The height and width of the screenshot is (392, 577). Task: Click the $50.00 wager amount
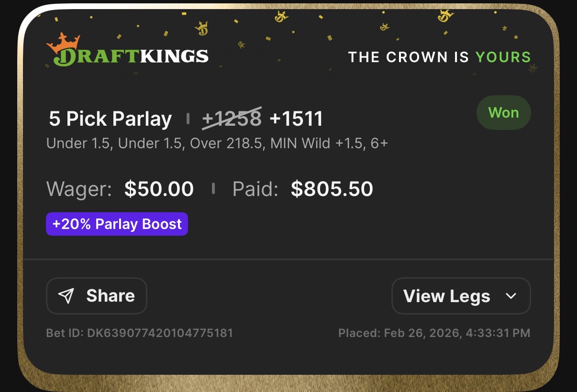click(159, 189)
